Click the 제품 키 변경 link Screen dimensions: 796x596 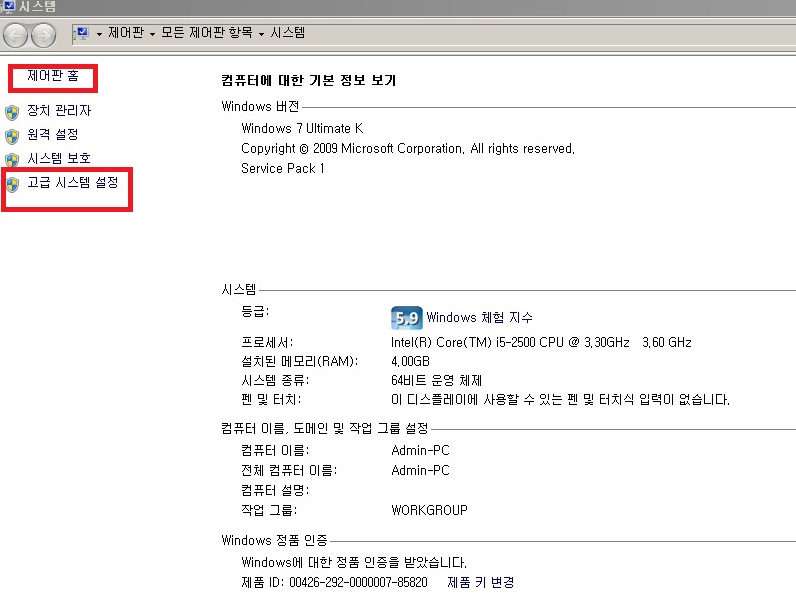coord(480,582)
